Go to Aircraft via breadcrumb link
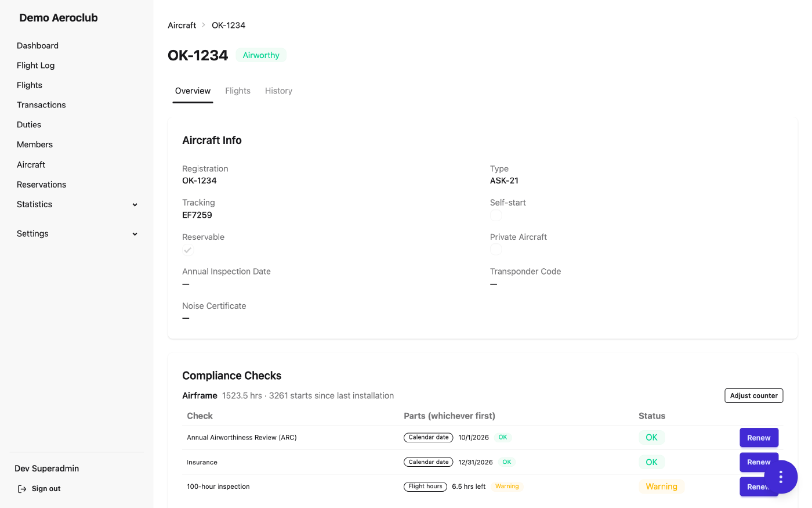812x508 pixels. click(182, 25)
